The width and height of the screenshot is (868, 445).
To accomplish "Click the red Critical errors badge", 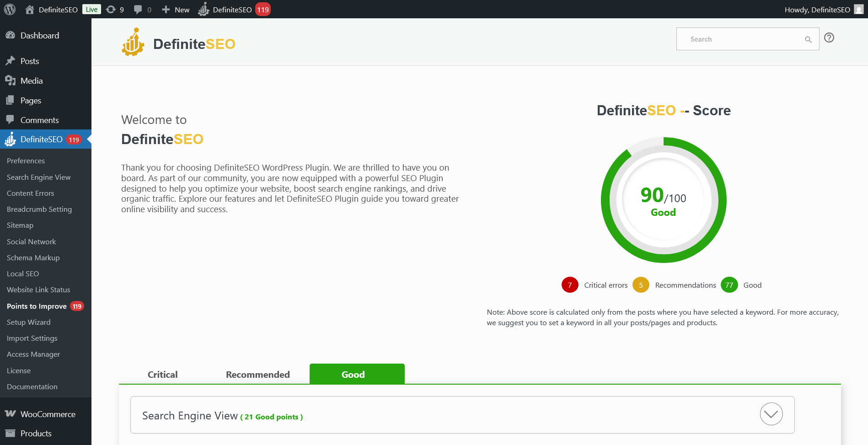I will pos(569,284).
